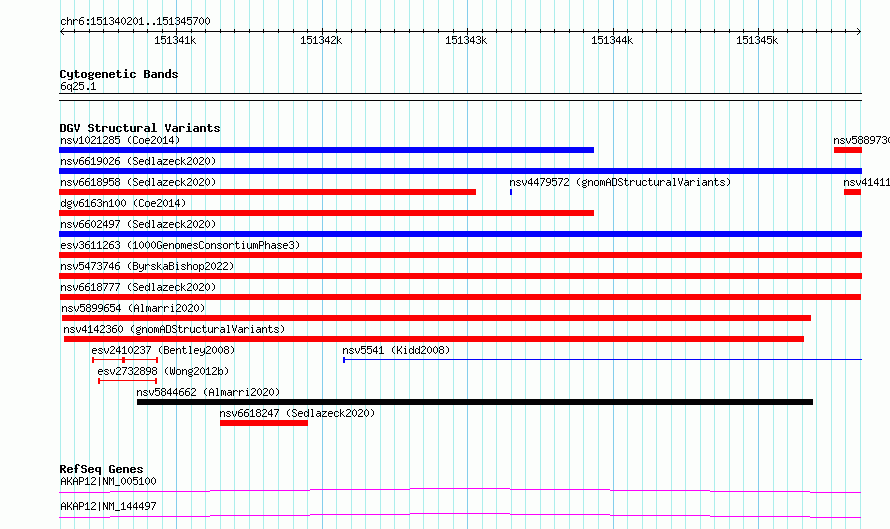
Task: Click variant label nsv5541 (Kidd2008)
Action: pos(396,350)
